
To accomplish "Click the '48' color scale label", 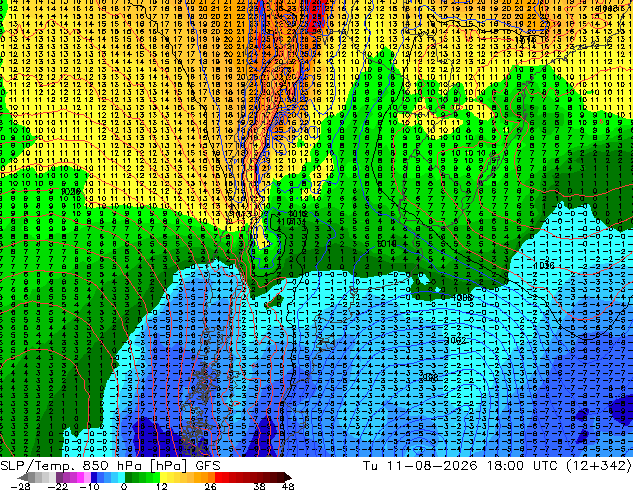I will tap(288, 486).
